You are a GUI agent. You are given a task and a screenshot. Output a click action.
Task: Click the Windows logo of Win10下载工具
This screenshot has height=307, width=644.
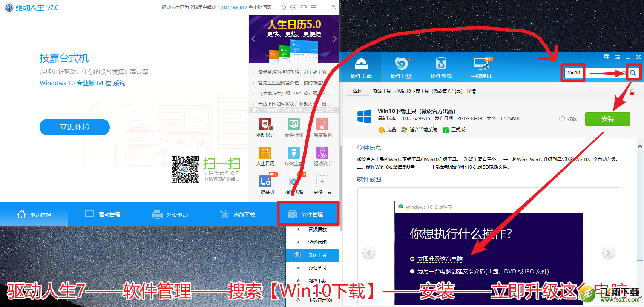coord(364,116)
